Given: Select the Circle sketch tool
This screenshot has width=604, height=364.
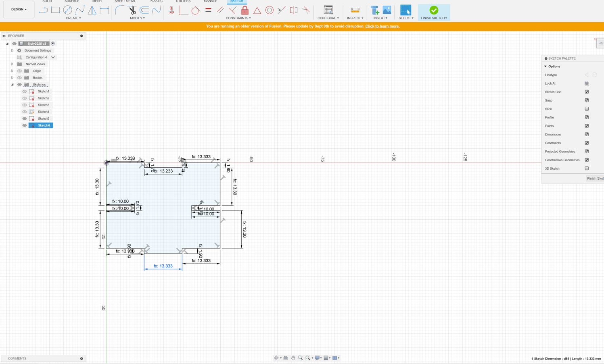Looking at the screenshot, I should [x=67, y=10].
